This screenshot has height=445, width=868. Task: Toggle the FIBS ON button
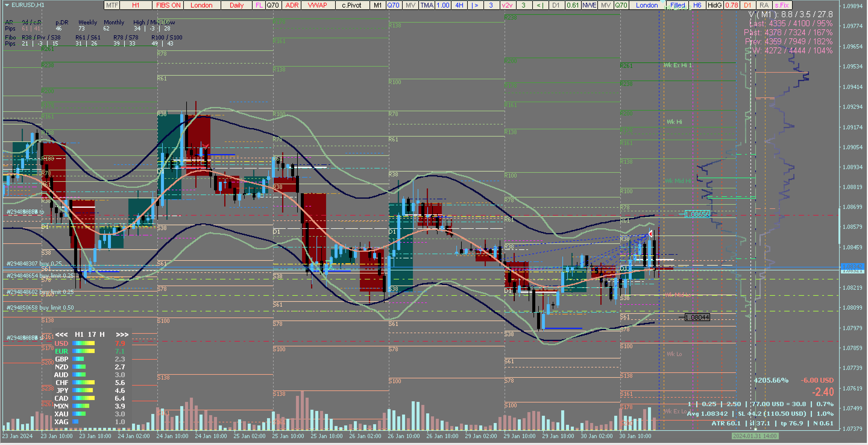click(x=168, y=5)
